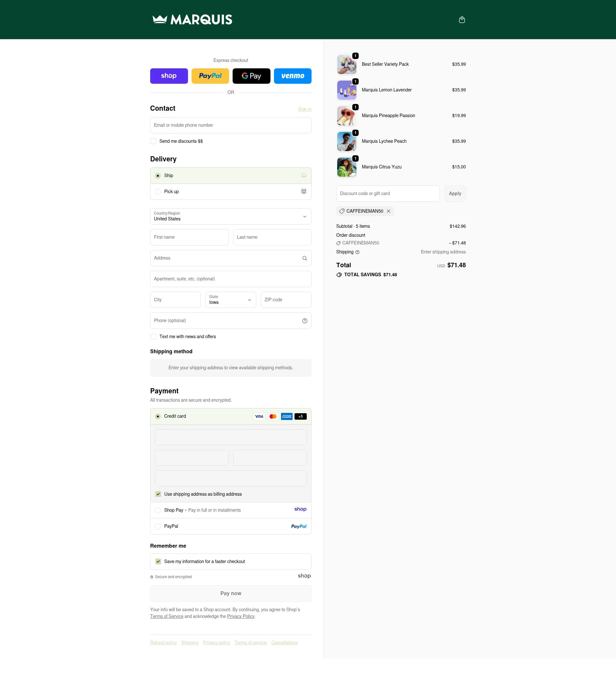The height and width of the screenshot is (684, 616).
Task: Open the cart bag icon in header
Action: click(462, 19)
